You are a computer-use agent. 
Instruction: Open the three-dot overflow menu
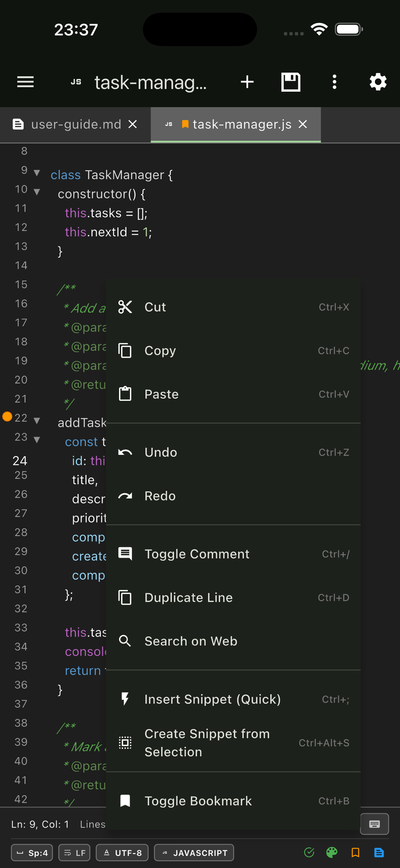point(334,82)
